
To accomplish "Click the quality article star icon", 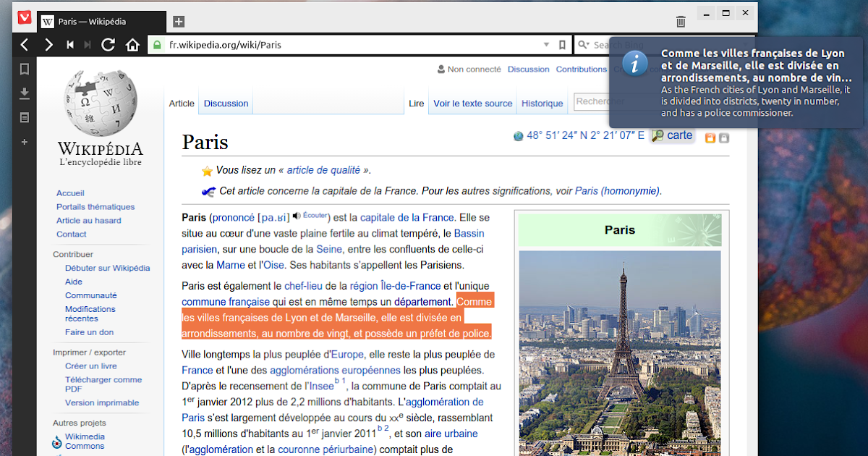I will click(207, 171).
